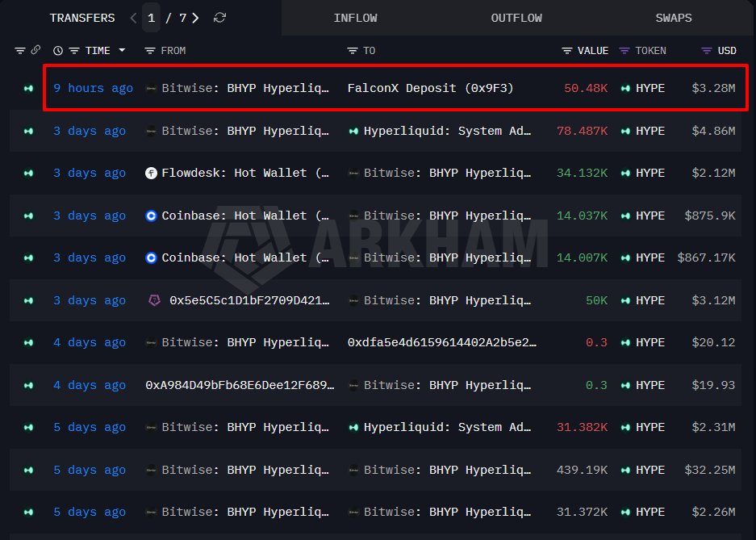This screenshot has height=540, width=756.
Task: Switch to the OUTFLOW tab
Action: 516,18
